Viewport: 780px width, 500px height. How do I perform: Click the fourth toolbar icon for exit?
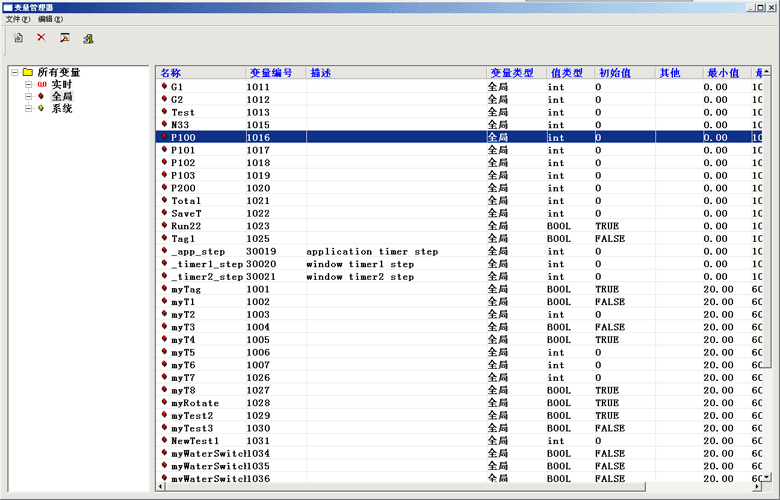[x=88, y=38]
